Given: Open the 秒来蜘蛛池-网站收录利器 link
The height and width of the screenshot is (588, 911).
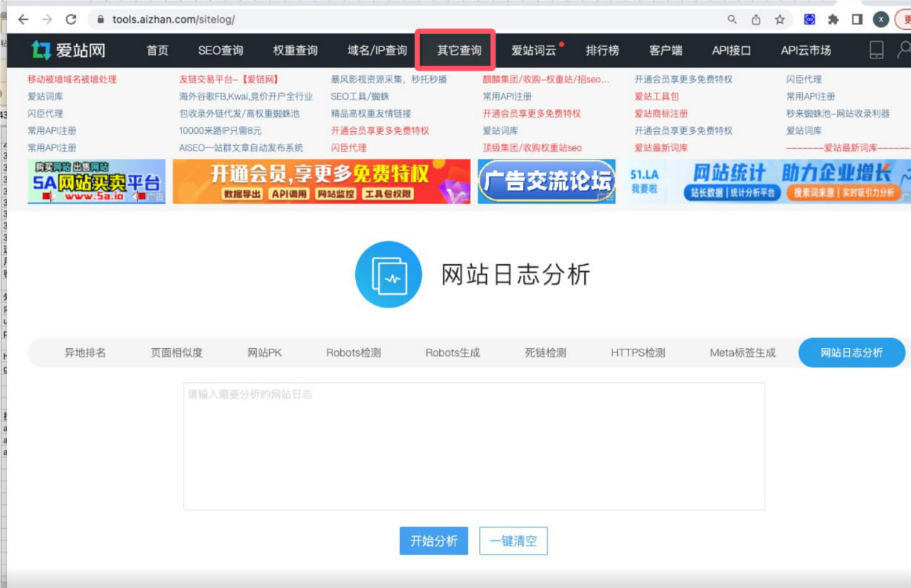Looking at the screenshot, I should [x=838, y=113].
